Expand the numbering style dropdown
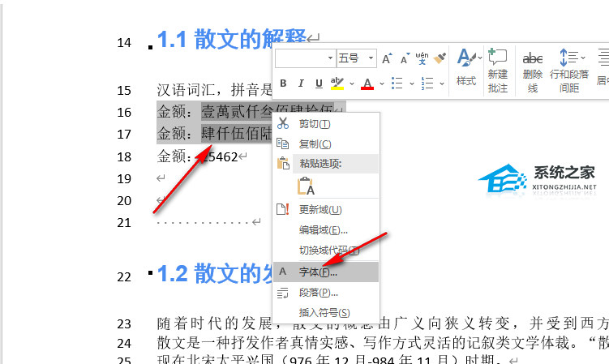 click(x=442, y=84)
